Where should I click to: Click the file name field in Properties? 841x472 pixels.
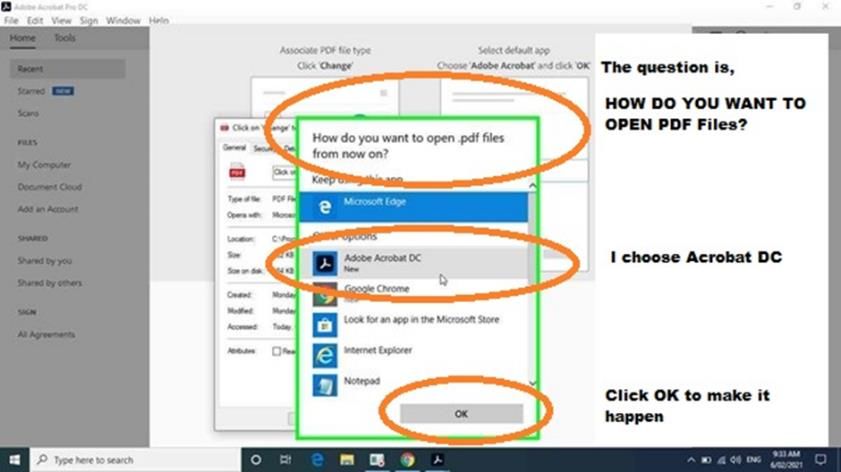click(284, 172)
